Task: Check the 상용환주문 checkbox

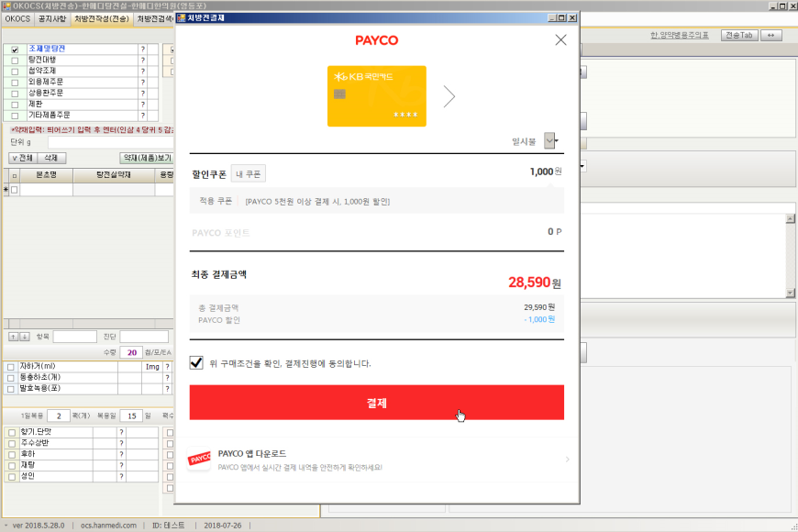Action: pyautogui.click(x=15, y=94)
